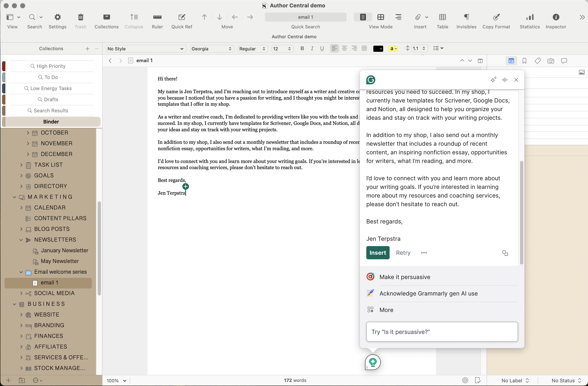The height and width of the screenshot is (386, 588).
Task: Switch to the Binder tab
Action: (51, 121)
